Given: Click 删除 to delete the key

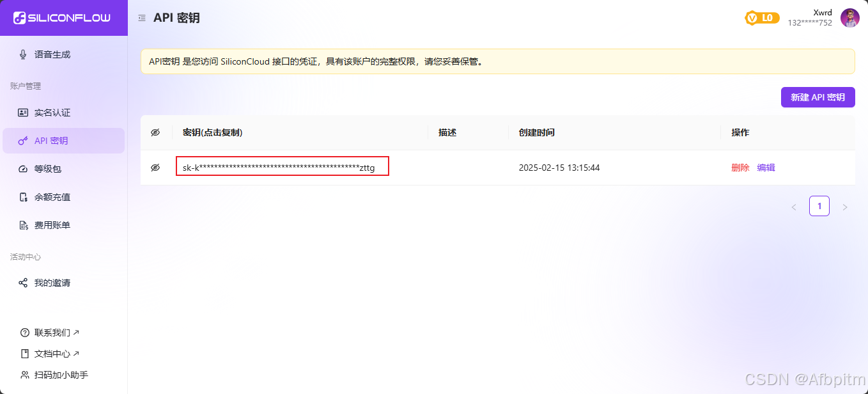Looking at the screenshot, I should [740, 168].
